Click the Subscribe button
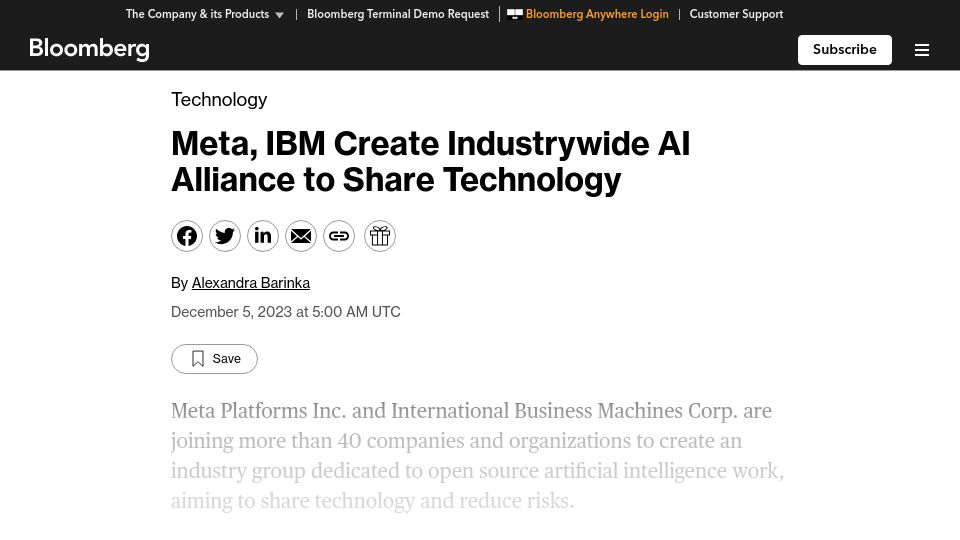 pyautogui.click(x=844, y=50)
